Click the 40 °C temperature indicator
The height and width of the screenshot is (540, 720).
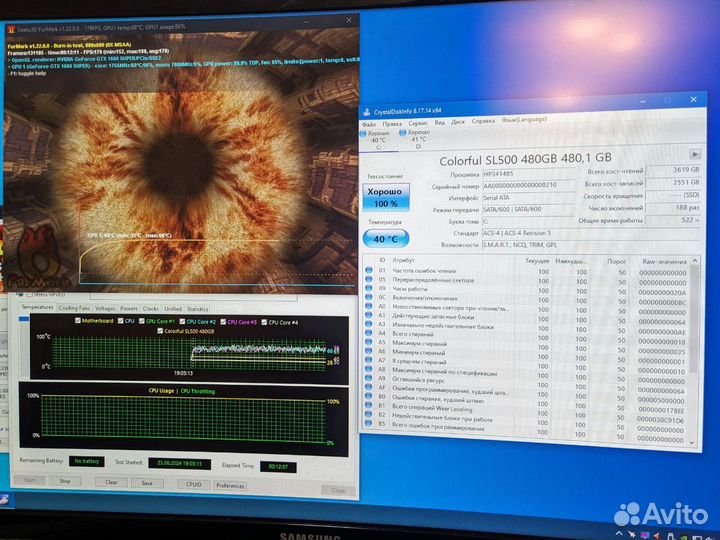click(385, 240)
